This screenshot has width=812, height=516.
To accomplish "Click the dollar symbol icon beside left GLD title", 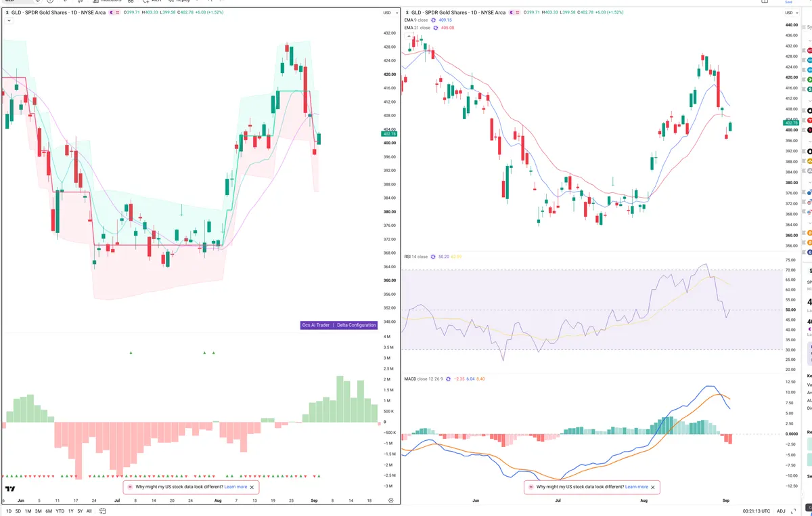I will click(7, 13).
